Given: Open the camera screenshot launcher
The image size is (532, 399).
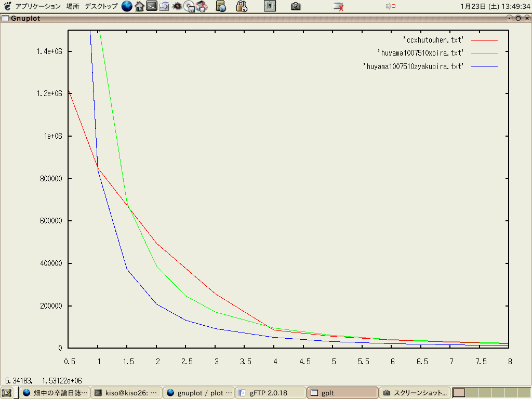Looking at the screenshot, I should tap(296, 6).
